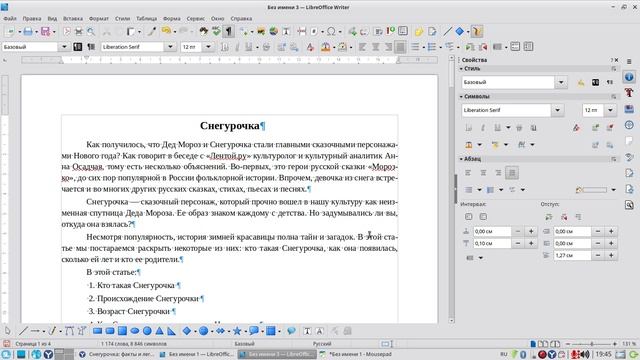The width and height of the screenshot is (640, 360).
Task: Open Print Preview with magnifier icon
Action: 91,31
